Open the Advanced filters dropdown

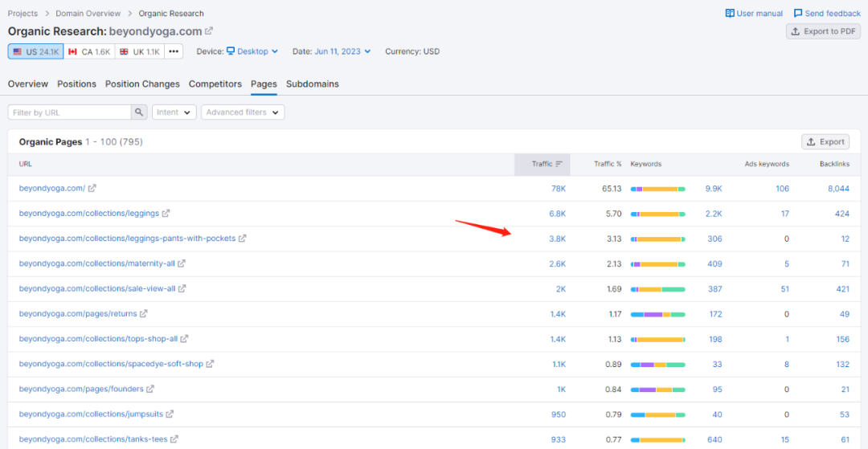242,112
